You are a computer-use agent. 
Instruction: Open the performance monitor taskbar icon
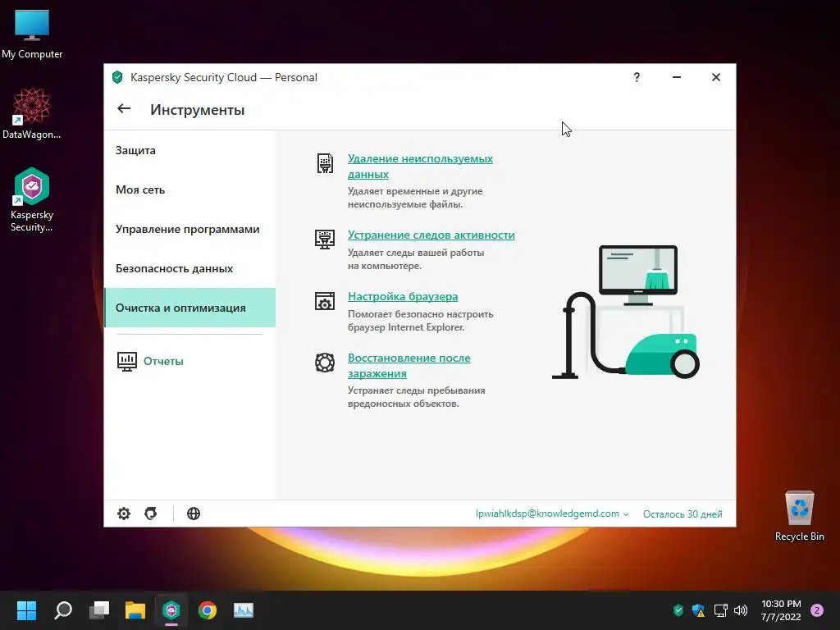[x=243, y=610]
